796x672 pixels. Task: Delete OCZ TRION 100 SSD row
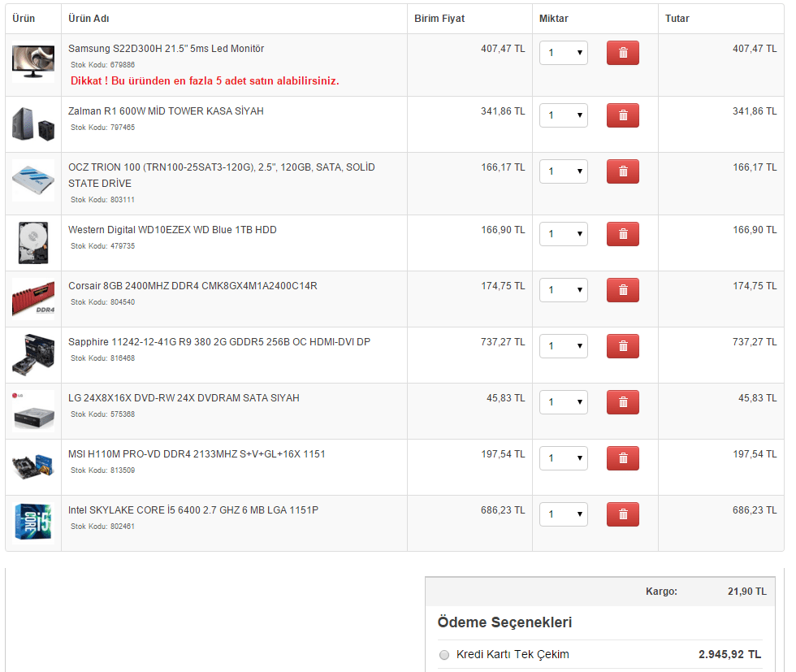coord(623,171)
